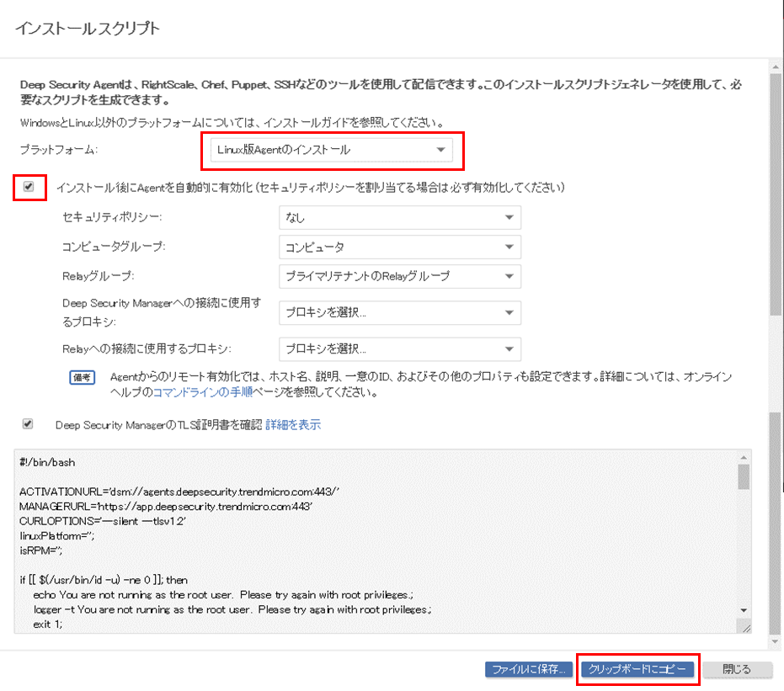This screenshot has height=691, width=784.
Task: Open the platform dropdown showing Linux版Agentのインストール
Action: (x=331, y=151)
